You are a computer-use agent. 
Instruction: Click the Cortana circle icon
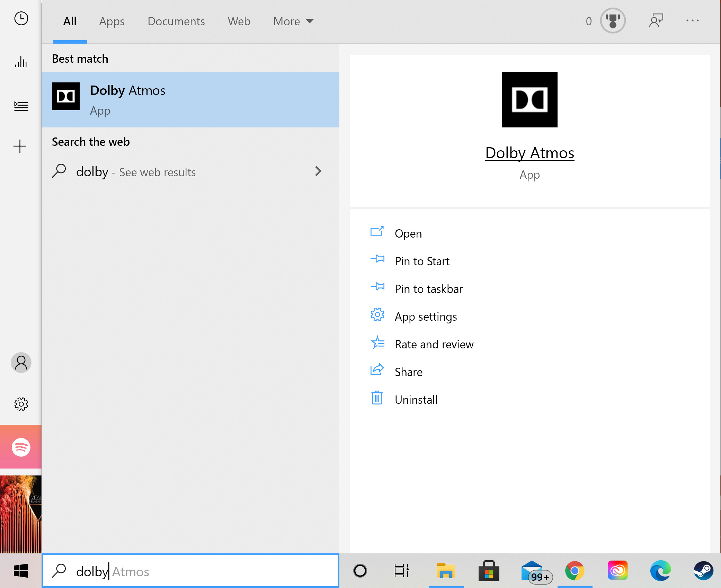click(360, 571)
